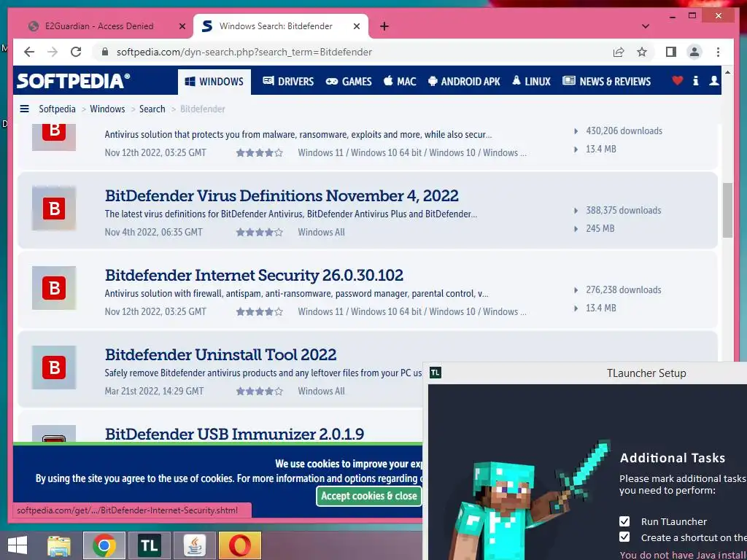Open the ANDROID APK section
Screen dimensions: 747x560
click(x=464, y=82)
